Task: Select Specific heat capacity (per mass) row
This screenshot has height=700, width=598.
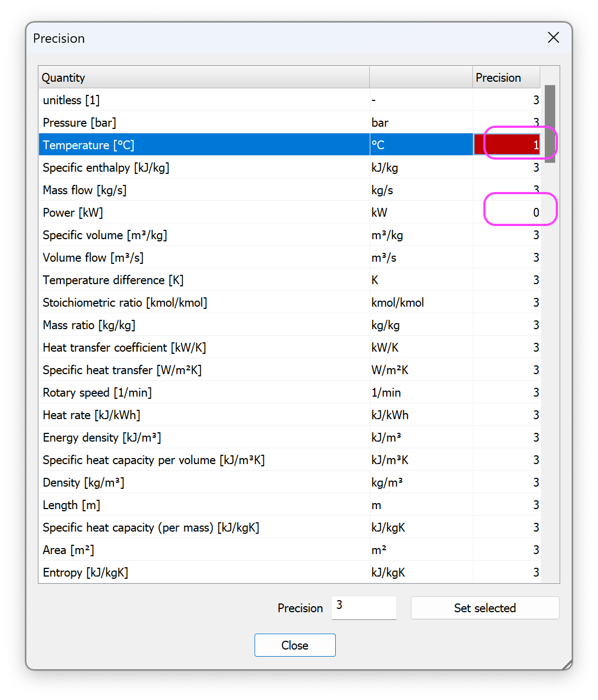Action: pyautogui.click(x=290, y=527)
